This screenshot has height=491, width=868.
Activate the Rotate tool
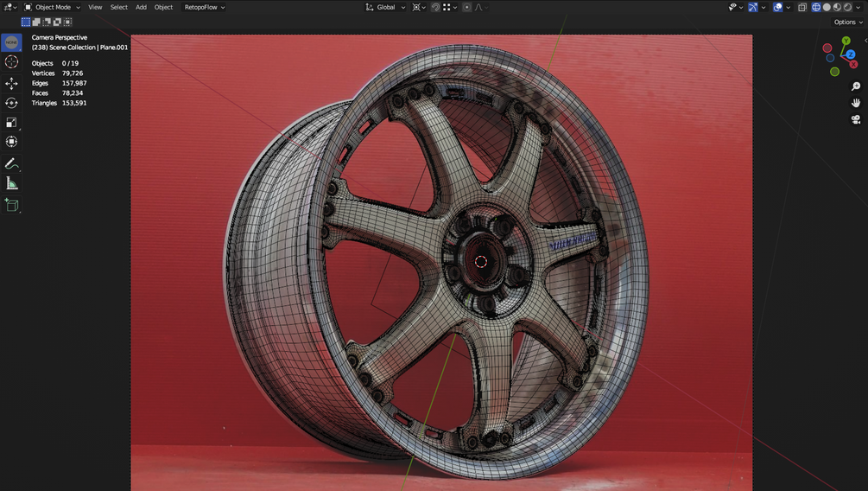tap(11, 103)
